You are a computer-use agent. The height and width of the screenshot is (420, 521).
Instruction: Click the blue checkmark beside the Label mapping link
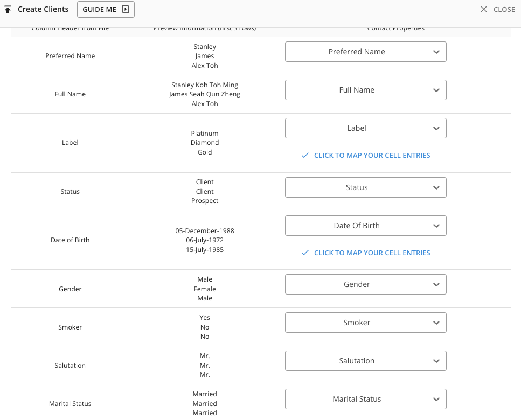[x=305, y=155]
